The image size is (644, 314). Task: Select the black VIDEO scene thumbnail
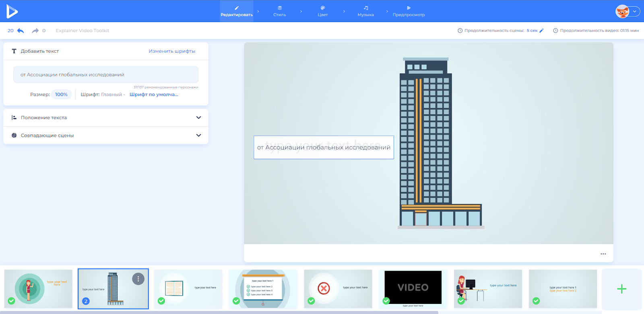pyautogui.click(x=413, y=288)
